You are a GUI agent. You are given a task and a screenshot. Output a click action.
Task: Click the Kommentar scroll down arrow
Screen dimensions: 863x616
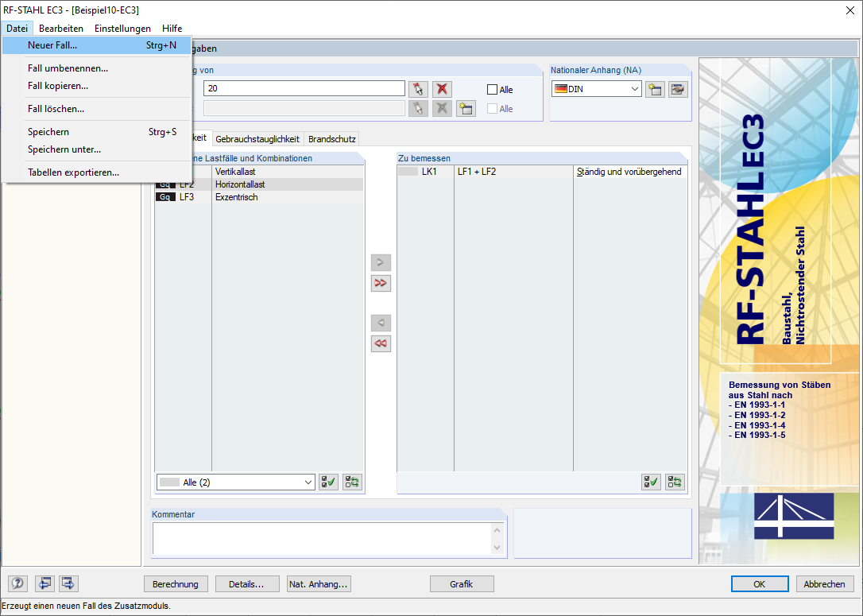pyautogui.click(x=497, y=547)
